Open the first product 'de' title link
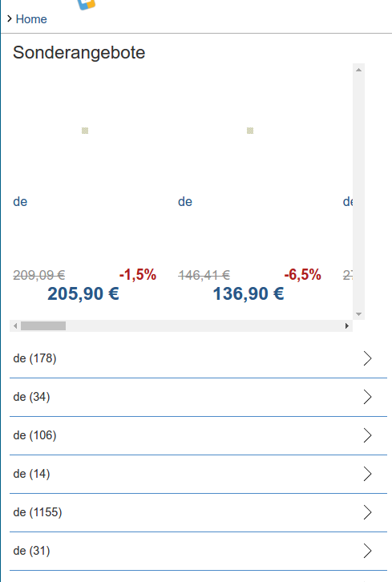This screenshot has height=582, width=392. coord(20,201)
